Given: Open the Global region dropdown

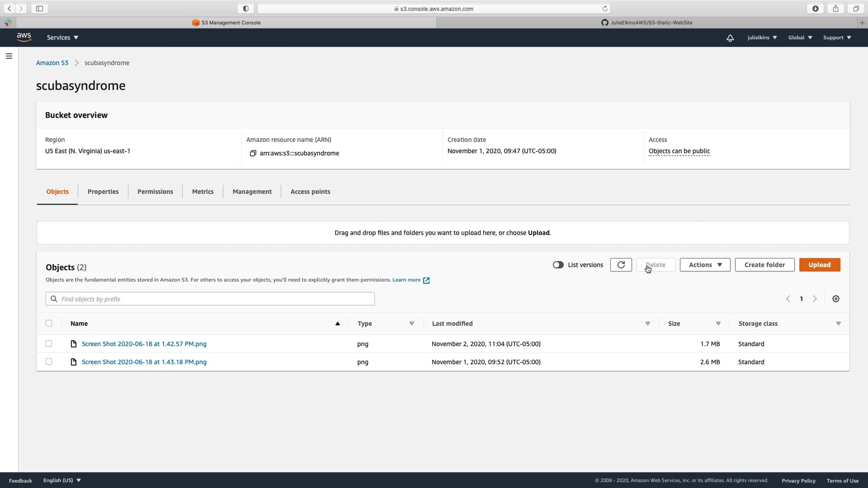Looking at the screenshot, I should point(800,38).
